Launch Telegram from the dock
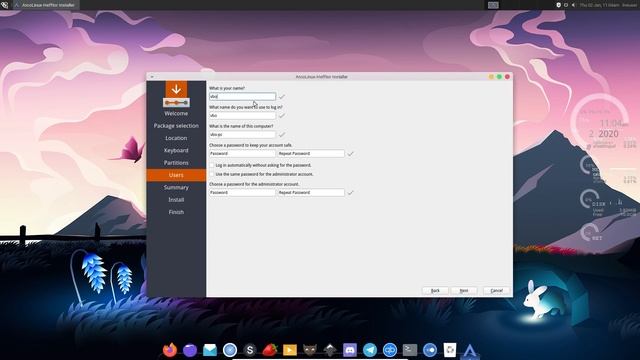 click(370, 350)
